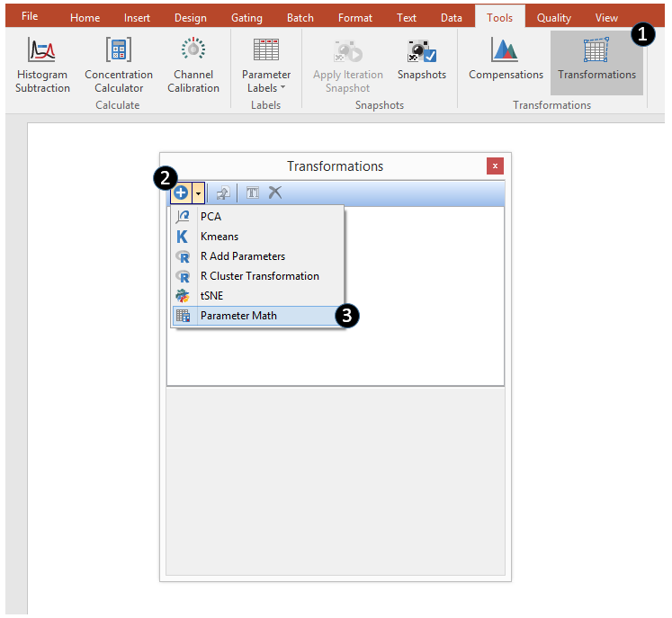
Task: Open the File menu
Action: 30,17
